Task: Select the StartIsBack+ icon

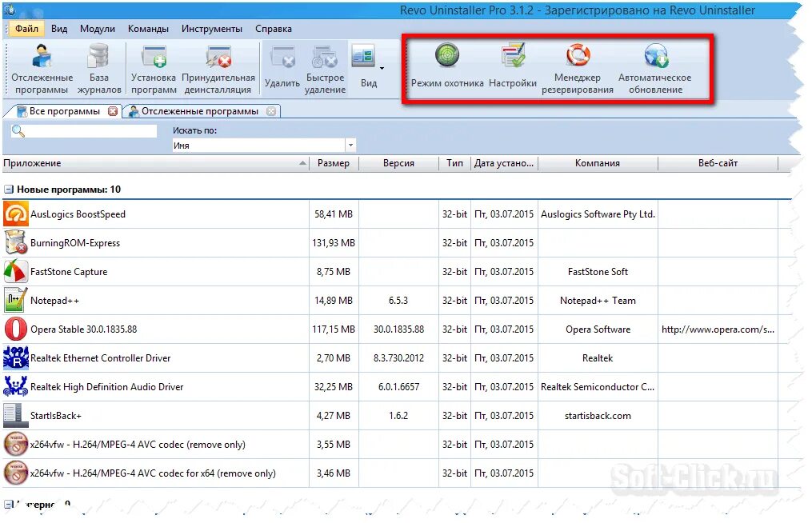Action: (15, 415)
